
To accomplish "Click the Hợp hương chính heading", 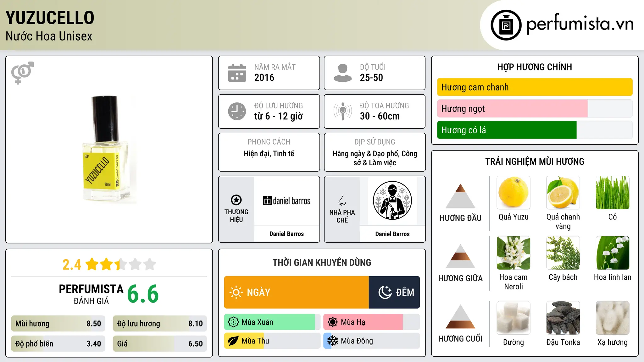I will (x=535, y=67).
